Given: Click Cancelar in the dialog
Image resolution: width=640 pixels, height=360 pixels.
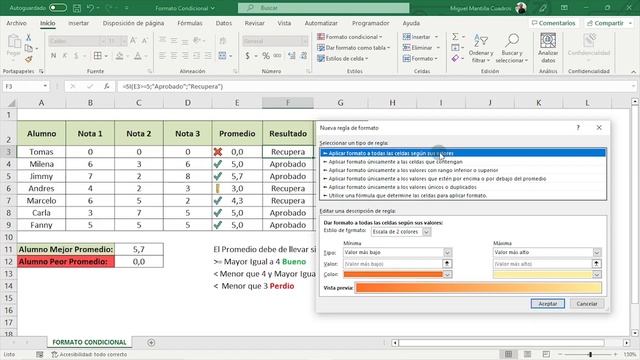Looking at the screenshot, I should pyautogui.click(x=587, y=304).
